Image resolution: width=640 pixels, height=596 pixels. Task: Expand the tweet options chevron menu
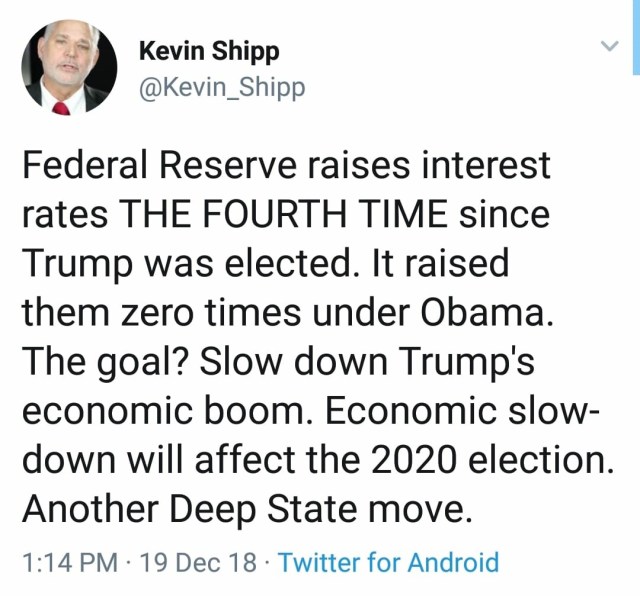[608, 47]
